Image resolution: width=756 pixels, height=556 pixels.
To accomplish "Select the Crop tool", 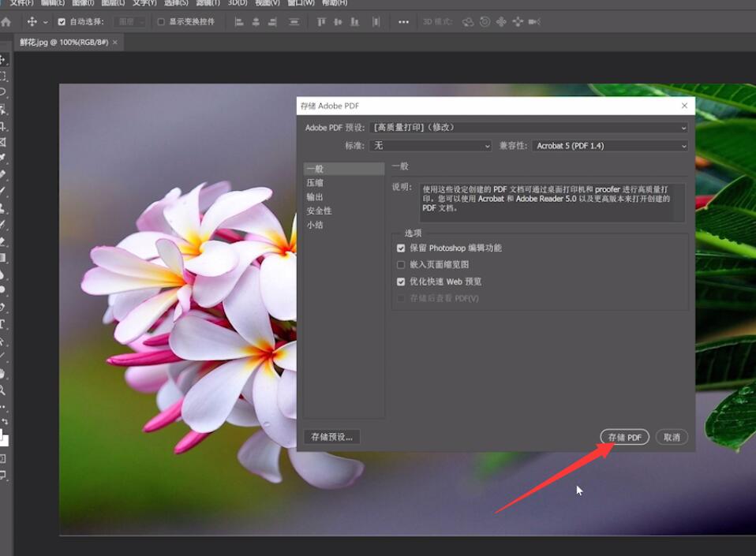I will click(x=3, y=126).
